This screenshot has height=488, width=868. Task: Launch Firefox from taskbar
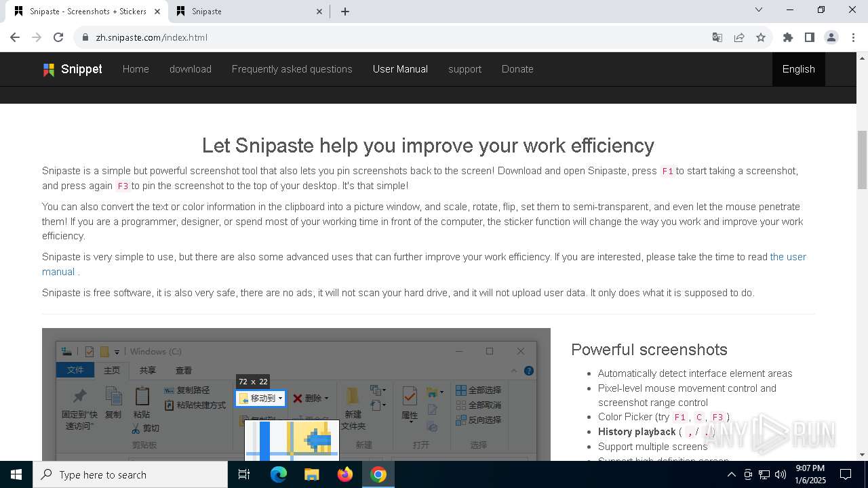click(x=345, y=474)
